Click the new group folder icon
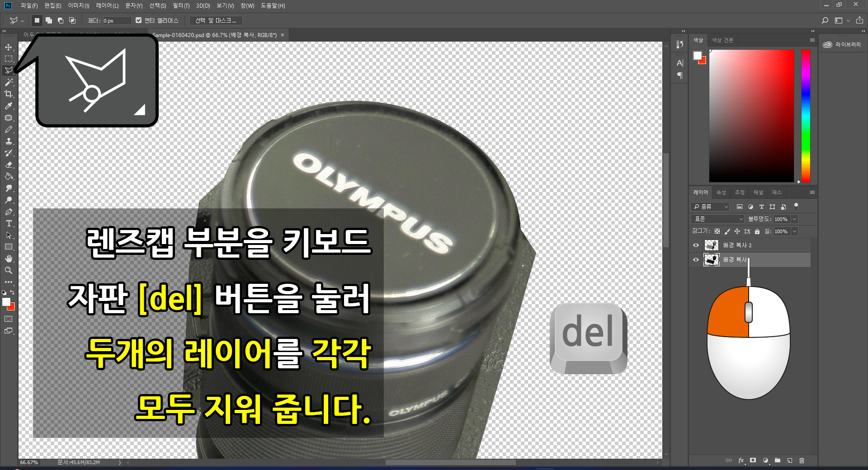This screenshot has height=470, width=868. click(x=778, y=461)
